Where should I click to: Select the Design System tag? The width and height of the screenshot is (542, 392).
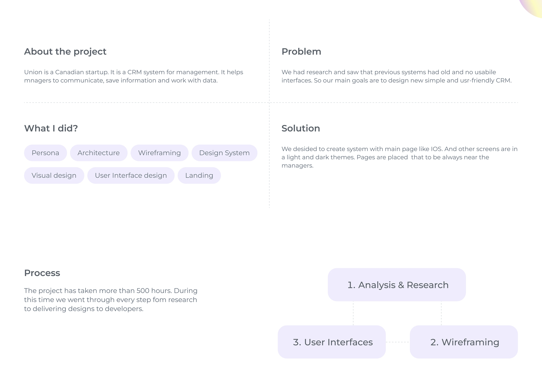tap(224, 153)
